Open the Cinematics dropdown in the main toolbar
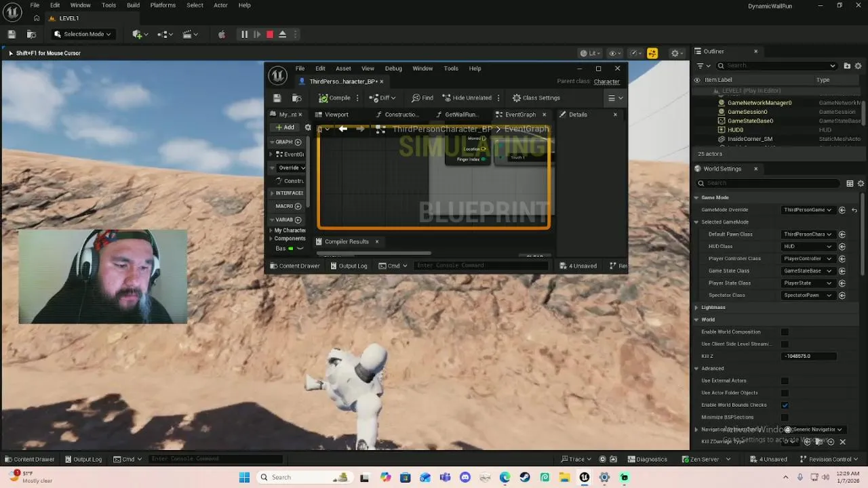Viewport: 868px width, 488px height. (x=190, y=34)
